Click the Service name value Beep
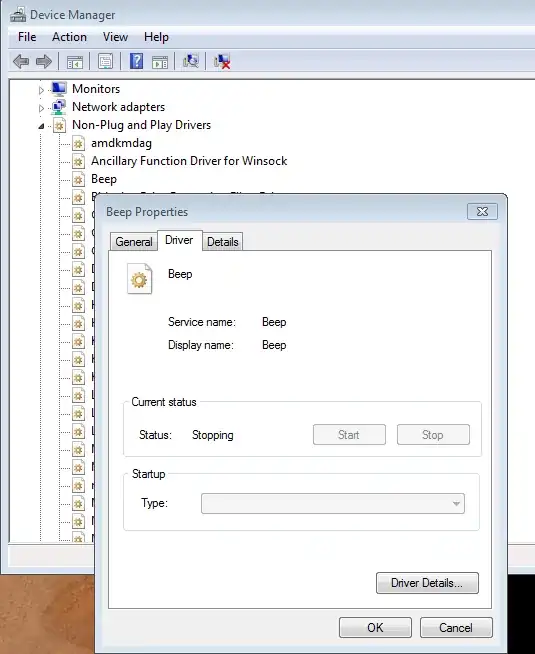The height and width of the screenshot is (654, 535). click(274, 322)
